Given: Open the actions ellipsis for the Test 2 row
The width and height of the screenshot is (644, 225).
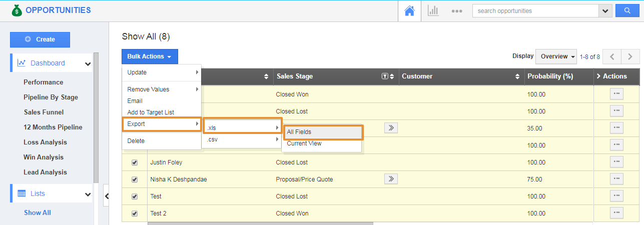Looking at the screenshot, I should (x=616, y=213).
